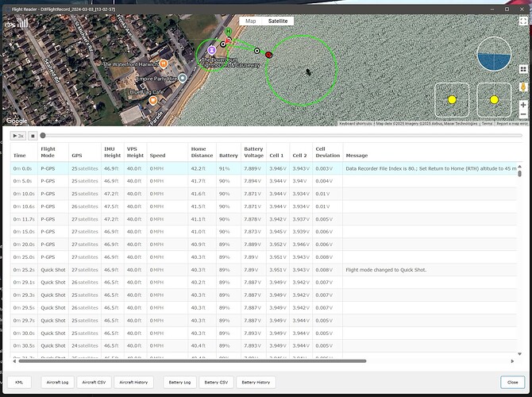
Task: Switch map to Satellite view
Action: (x=278, y=21)
